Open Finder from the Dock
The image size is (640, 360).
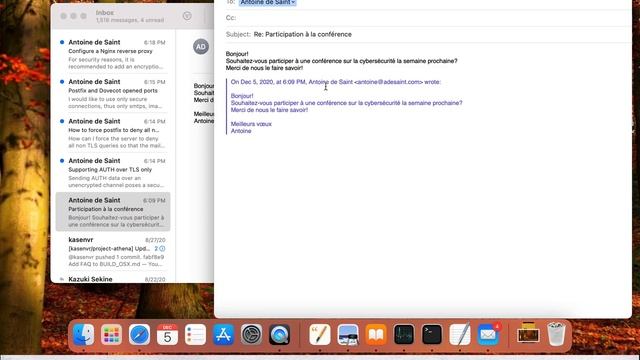[84, 335]
